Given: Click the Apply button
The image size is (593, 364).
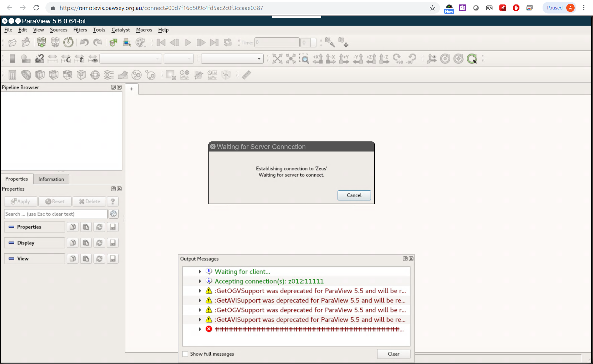Looking at the screenshot, I should pyautogui.click(x=21, y=201).
